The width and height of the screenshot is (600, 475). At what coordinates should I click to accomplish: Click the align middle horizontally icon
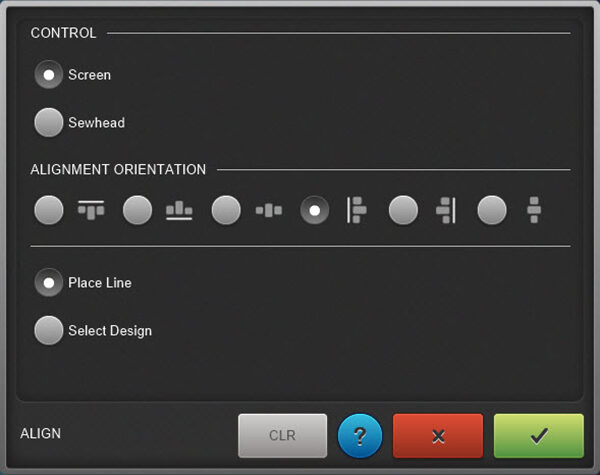269,210
